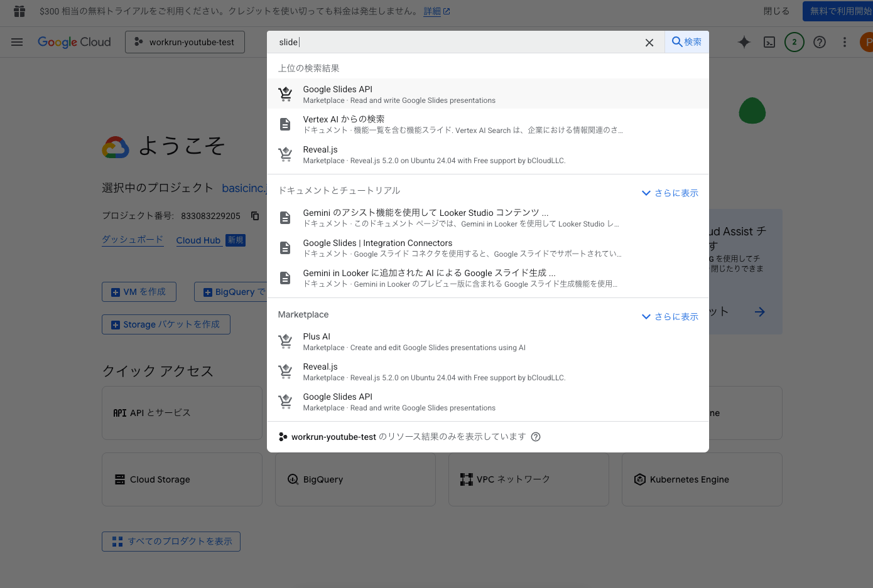Open the API とサービス quick access card
Viewport: 873px width, 588px height.
pyautogui.click(x=182, y=413)
